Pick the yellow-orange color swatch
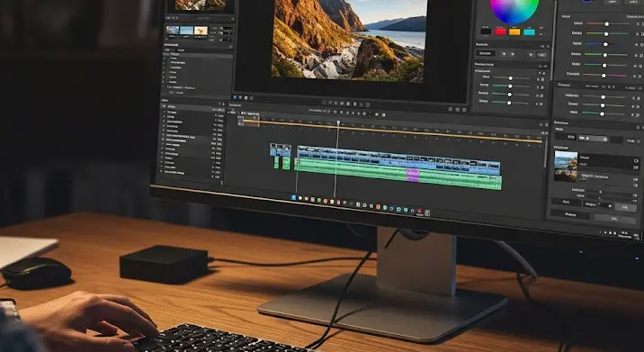Image resolution: width=644 pixels, height=352 pixels. 514,32
